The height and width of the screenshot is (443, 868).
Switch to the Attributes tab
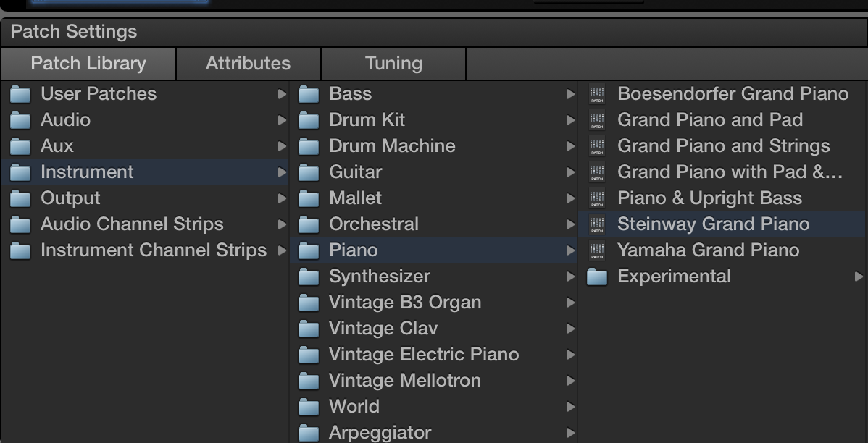pyautogui.click(x=248, y=64)
